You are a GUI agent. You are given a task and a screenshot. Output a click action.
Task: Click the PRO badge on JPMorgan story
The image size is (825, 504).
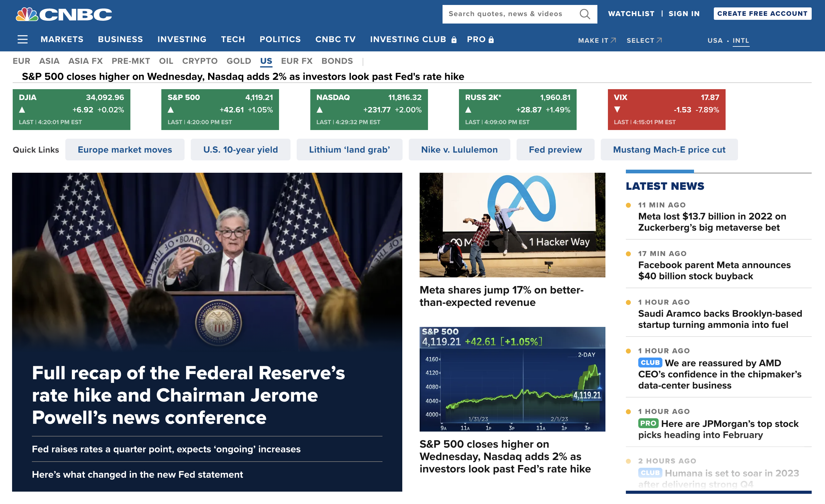point(648,423)
